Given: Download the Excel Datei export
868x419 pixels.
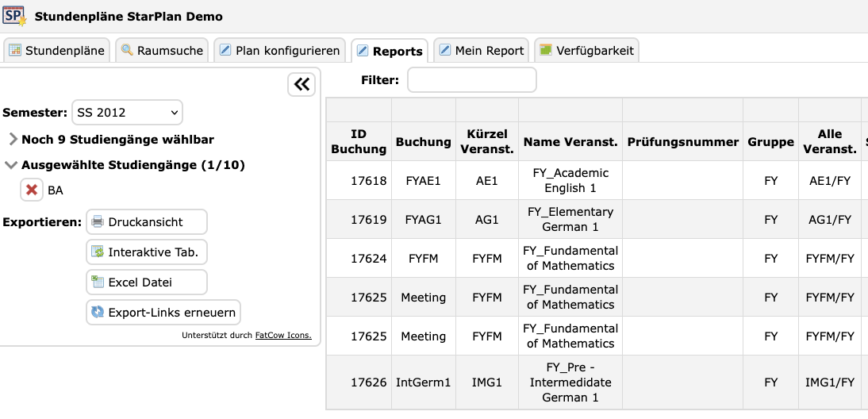Looking at the screenshot, I should tap(146, 282).
